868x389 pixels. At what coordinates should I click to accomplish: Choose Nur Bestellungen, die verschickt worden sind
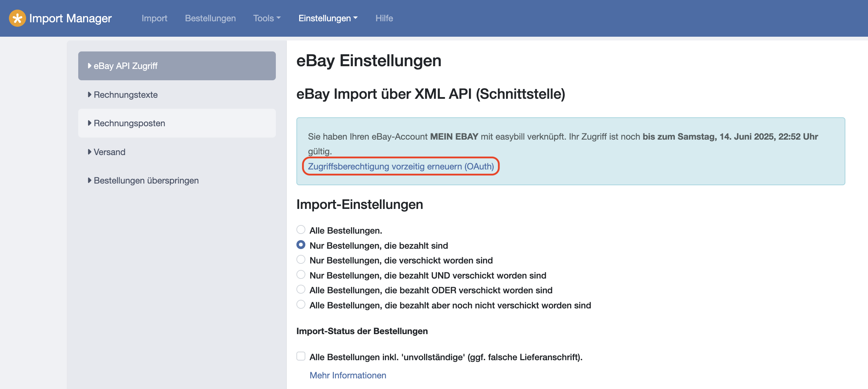(x=301, y=259)
